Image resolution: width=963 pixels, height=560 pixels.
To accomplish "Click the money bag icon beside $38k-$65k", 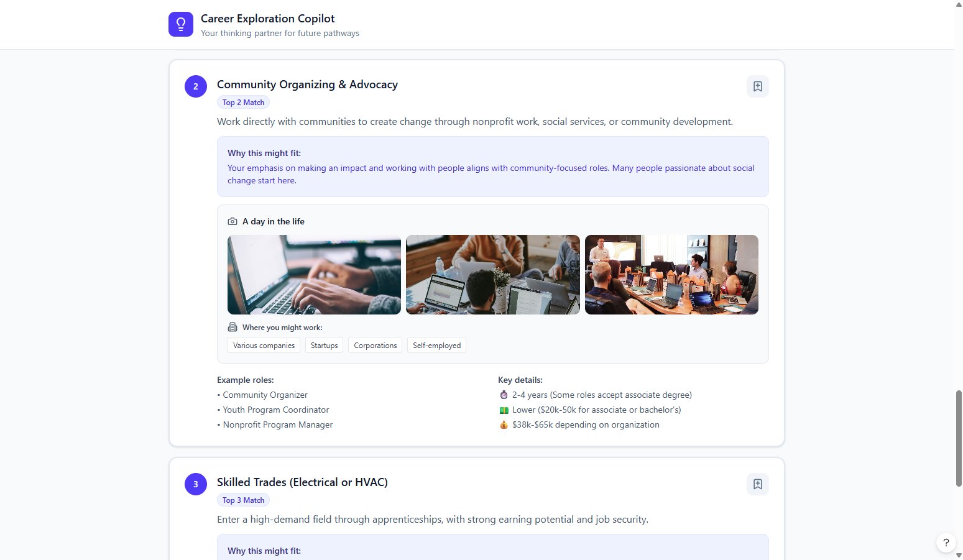I will (x=504, y=425).
